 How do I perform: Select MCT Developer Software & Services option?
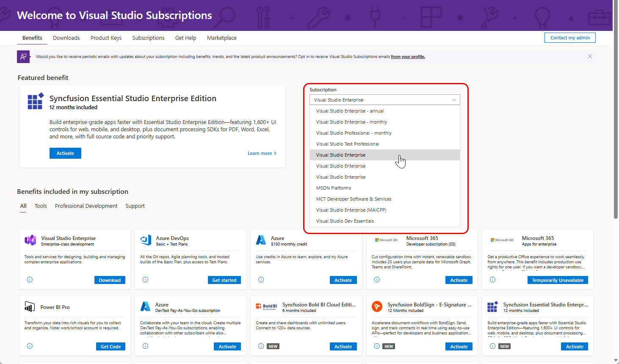(x=385, y=199)
